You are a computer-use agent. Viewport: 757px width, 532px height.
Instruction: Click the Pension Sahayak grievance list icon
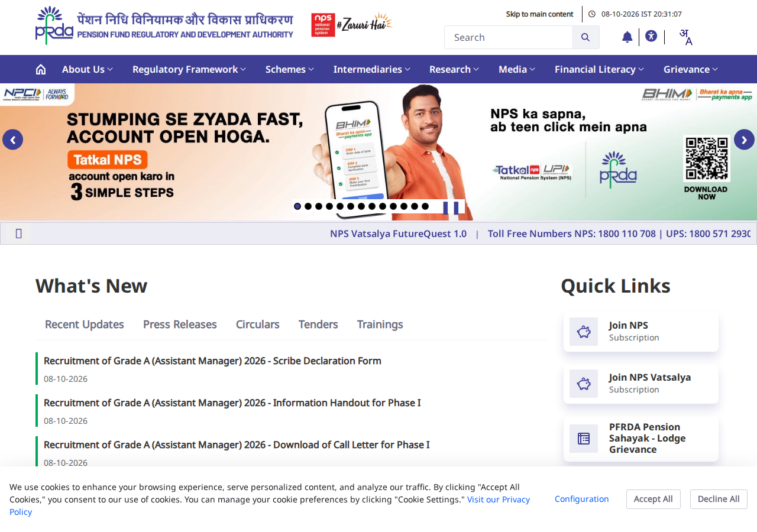[584, 439]
